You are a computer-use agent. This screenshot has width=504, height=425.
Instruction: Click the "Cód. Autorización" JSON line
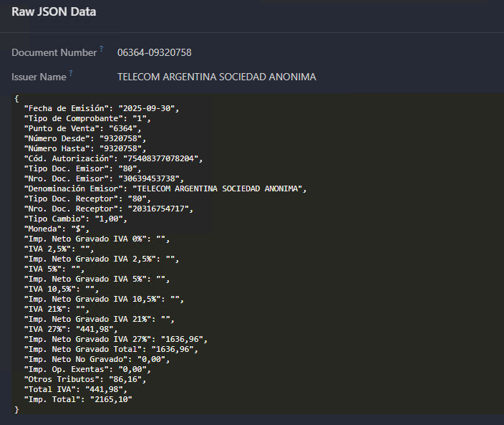click(x=113, y=158)
